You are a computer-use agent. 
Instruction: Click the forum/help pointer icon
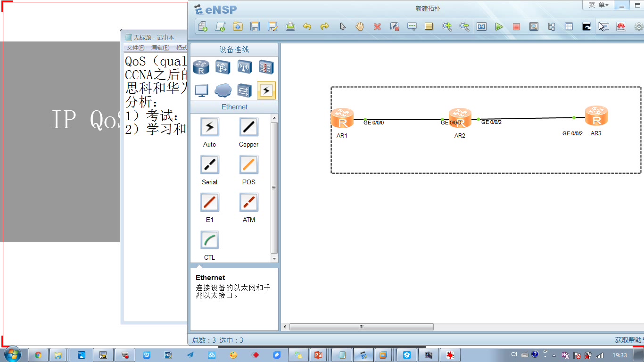pos(603,27)
